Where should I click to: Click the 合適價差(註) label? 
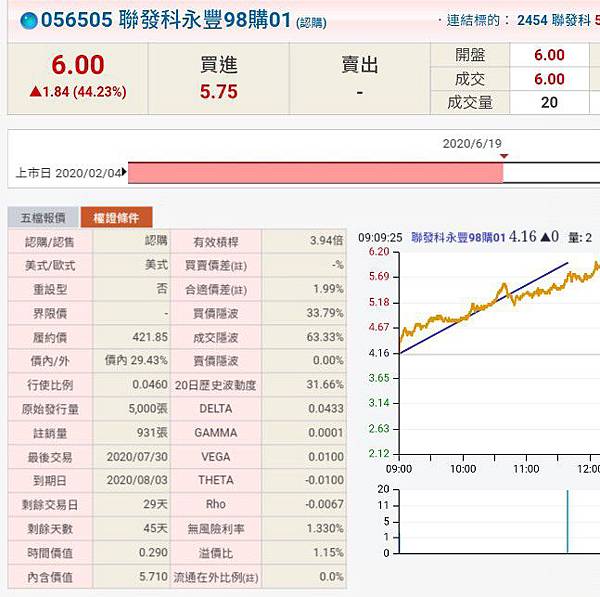pyautogui.click(x=216, y=289)
